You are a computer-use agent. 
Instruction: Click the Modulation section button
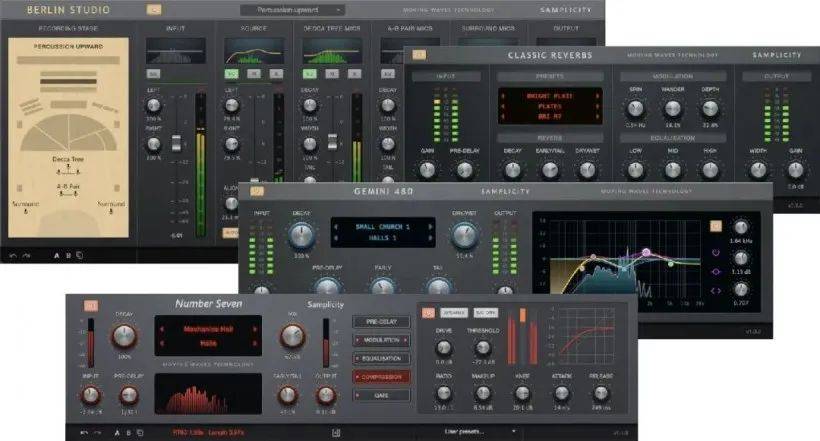[x=379, y=340]
